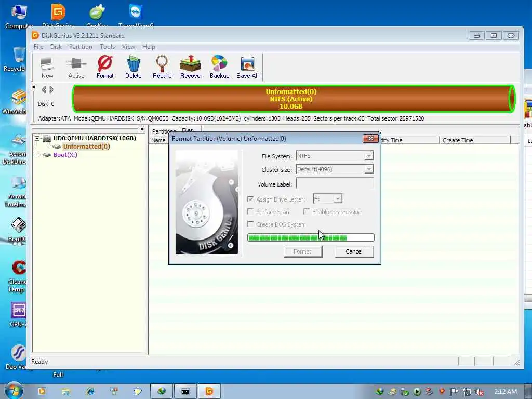
Task: Select the brown Unformatted(0) partition bar
Action: pos(294,99)
